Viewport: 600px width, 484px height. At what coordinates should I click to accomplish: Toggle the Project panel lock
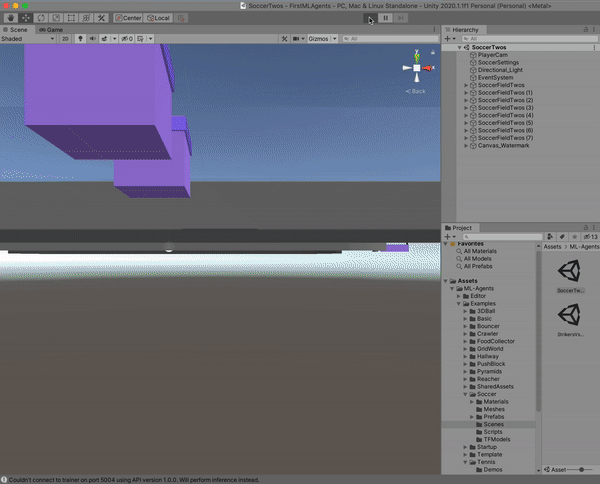tap(585, 228)
